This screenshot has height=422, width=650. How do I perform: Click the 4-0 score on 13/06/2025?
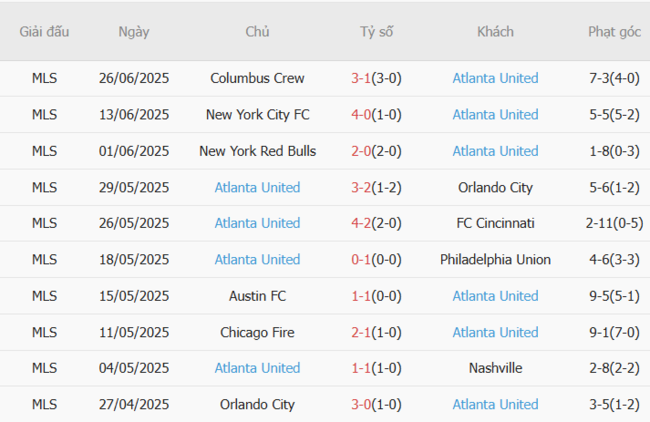pyautogui.click(x=363, y=114)
